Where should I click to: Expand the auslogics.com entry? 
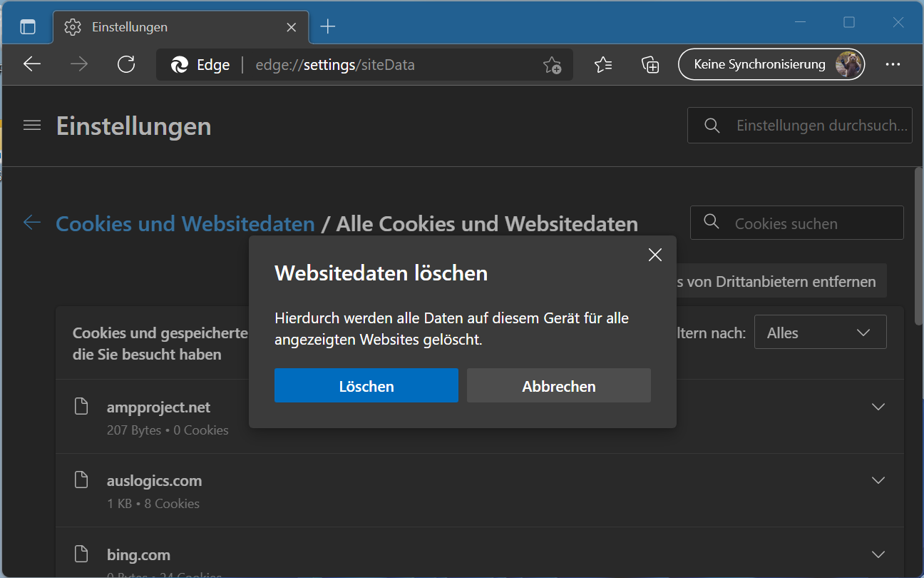pos(878,480)
